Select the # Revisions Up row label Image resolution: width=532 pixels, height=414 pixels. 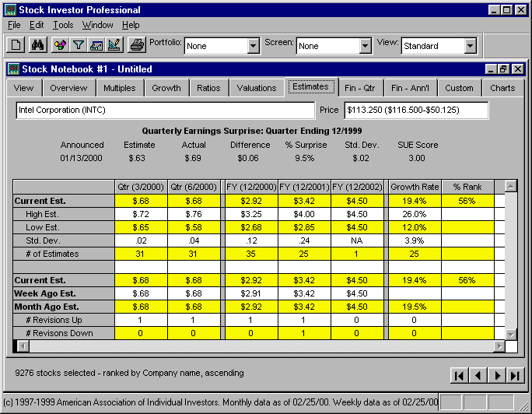pos(64,320)
